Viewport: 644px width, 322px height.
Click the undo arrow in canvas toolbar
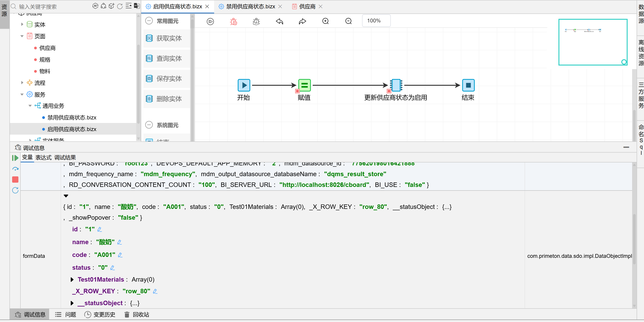[279, 22]
